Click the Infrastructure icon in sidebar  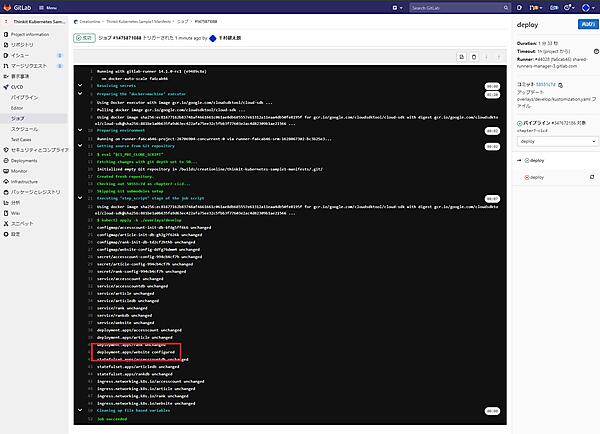tap(6, 181)
